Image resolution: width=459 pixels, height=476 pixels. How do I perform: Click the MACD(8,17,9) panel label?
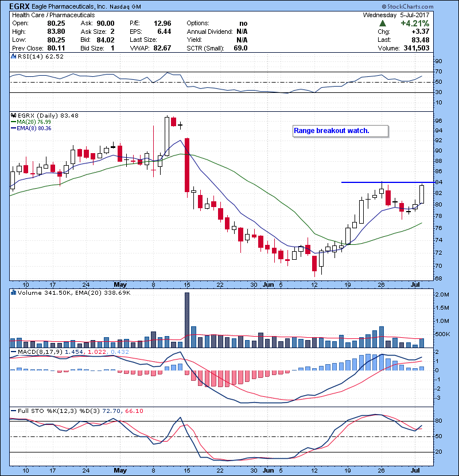pyautogui.click(x=40, y=352)
